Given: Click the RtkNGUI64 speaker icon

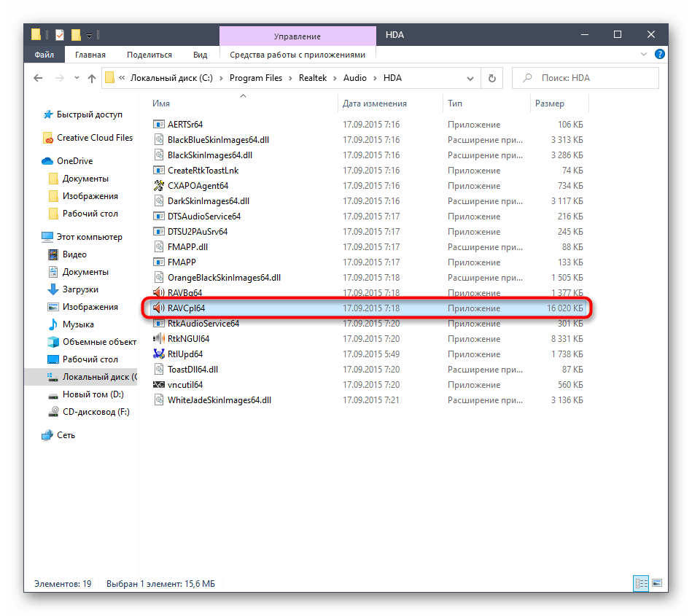Looking at the screenshot, I should tap(158, 339).
